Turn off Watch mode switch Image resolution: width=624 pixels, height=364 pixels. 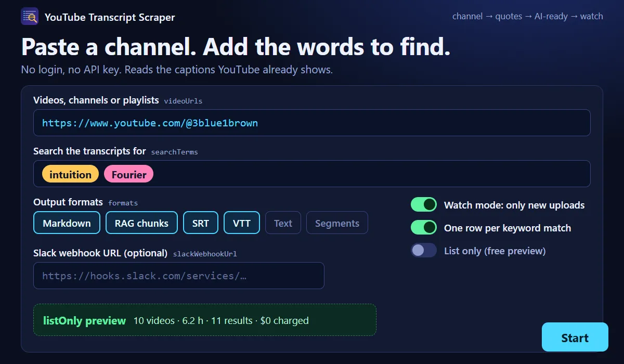click(x=424, y=205)
